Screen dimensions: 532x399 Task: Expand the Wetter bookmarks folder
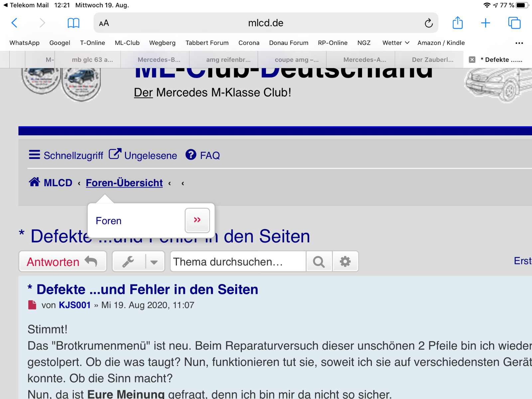tap(396, 43)
